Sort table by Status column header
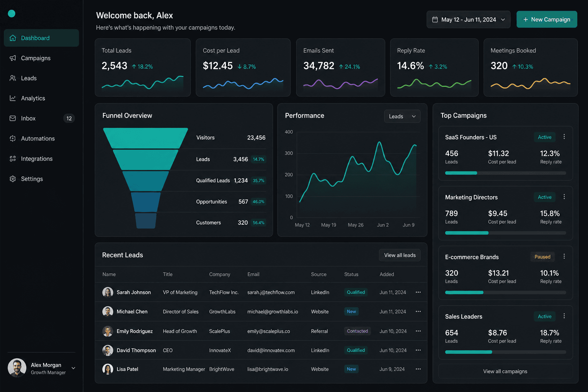588x392 pixels. coord(351,274)
